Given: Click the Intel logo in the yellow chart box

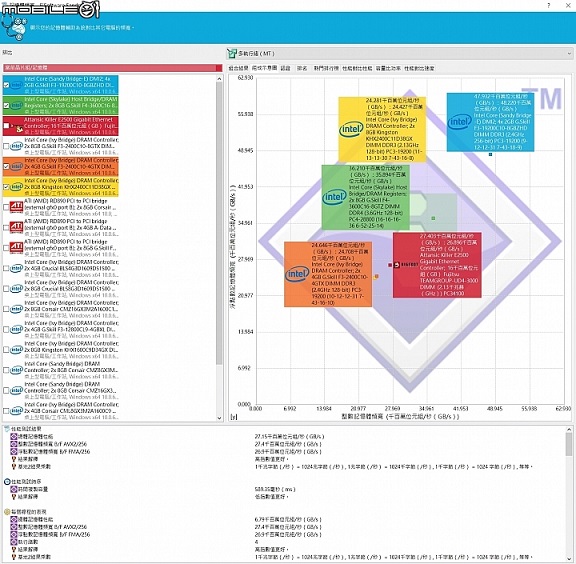Looking at the screenshot, I should (x=351, y=129).
